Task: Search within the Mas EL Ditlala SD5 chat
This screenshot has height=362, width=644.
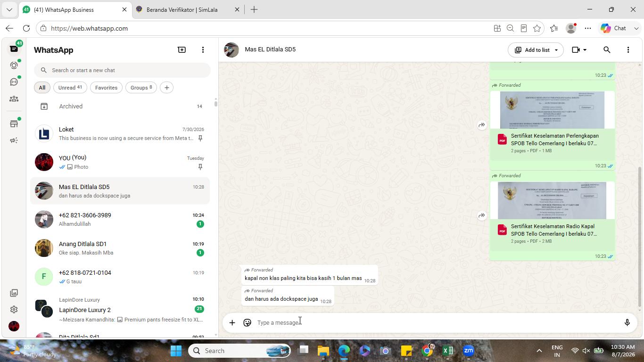Action: click(x=607, y=49)
